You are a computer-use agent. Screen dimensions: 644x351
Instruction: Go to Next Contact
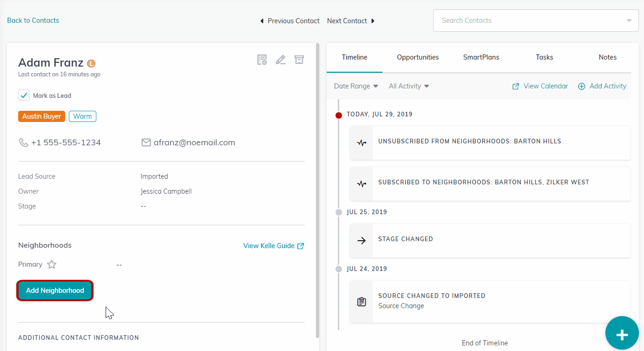pyautogui.click(x=351, y=21)
